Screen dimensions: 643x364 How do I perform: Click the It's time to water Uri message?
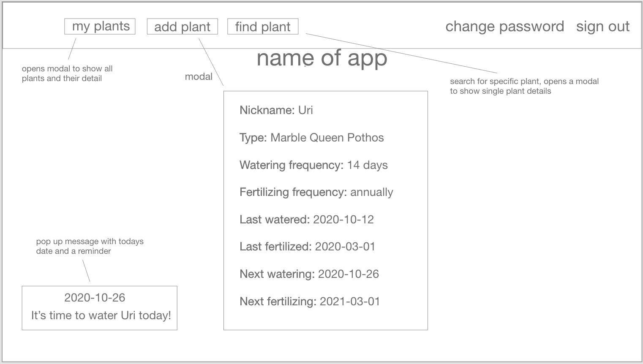(x=101, y=315)
